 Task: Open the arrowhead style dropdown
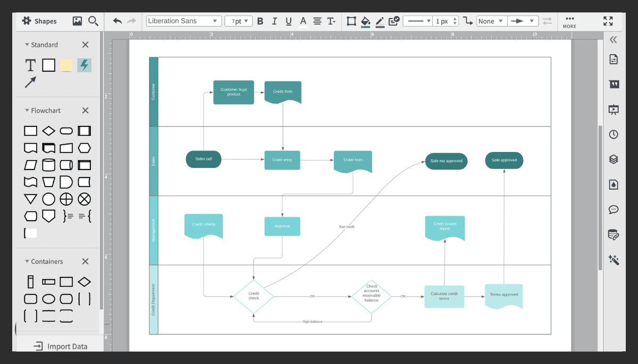click(x=523, y=21)
